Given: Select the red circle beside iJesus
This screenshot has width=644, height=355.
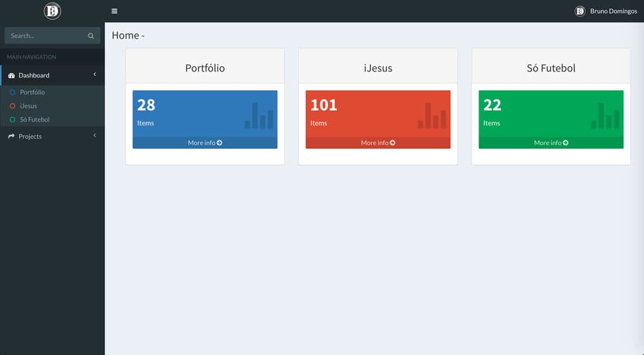Looking at the screenshot, I should pos(12,106).
